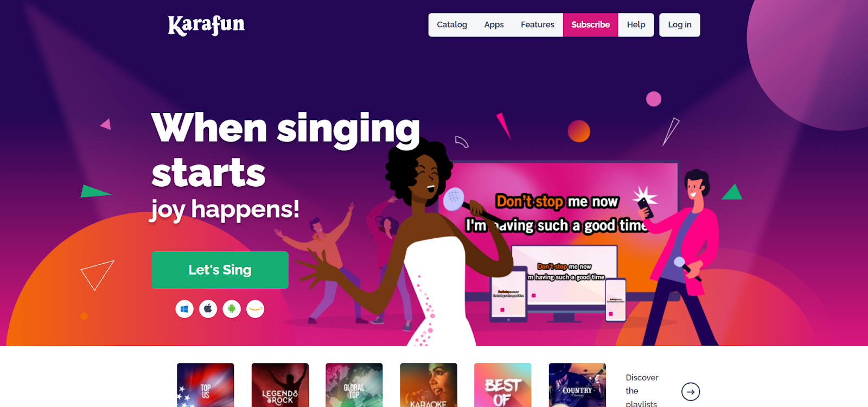Image resolution: width=868 pixels, height=407 pixels.
Task: Open the Catalog menu
Action: coord(452,25)
